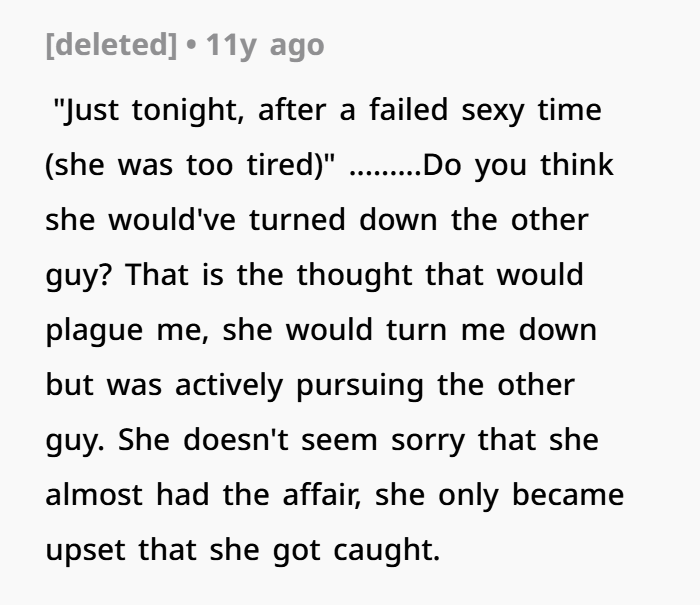This screenshot has width=700, height=605.
Task: Click the bullet separator after [deleted]
Action: pyautogui.click(x=191, y=46)
